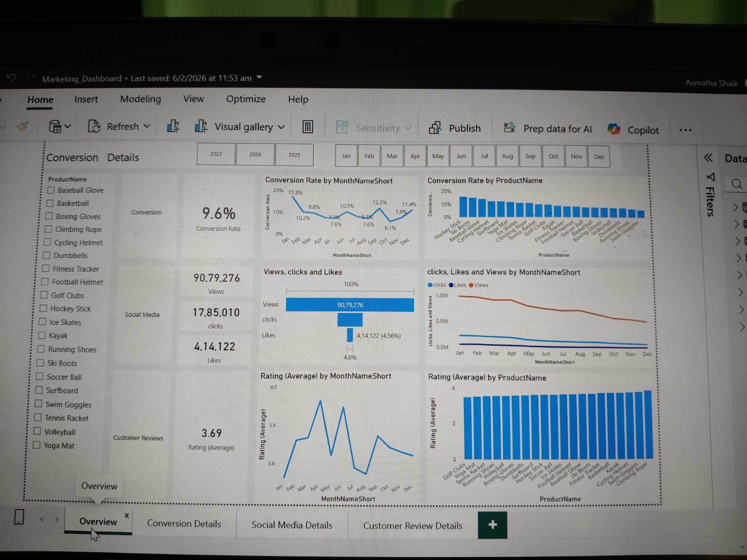Click the new visual icon before Visual gallery

click(173, 126)
